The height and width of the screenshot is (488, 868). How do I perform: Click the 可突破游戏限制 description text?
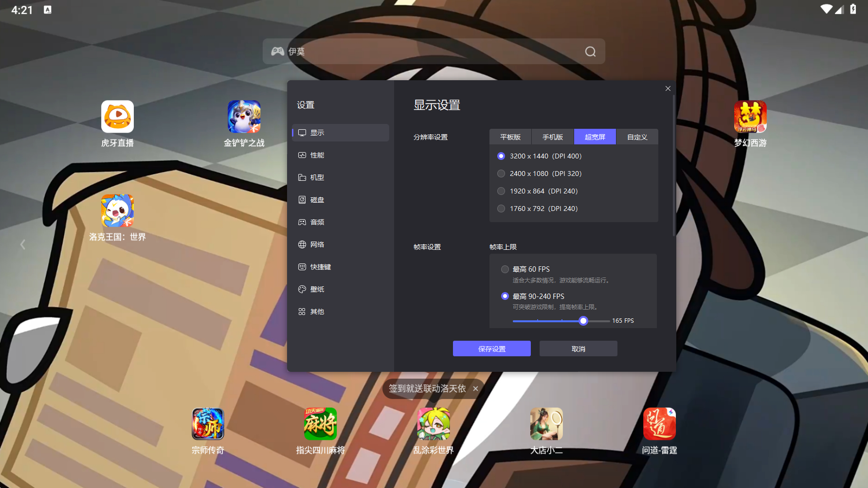point(555,307)
